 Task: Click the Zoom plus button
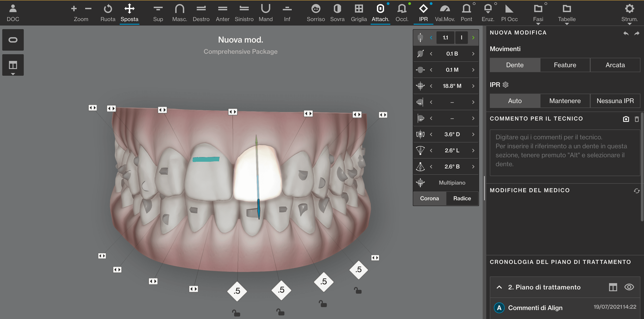click(73, 9)
